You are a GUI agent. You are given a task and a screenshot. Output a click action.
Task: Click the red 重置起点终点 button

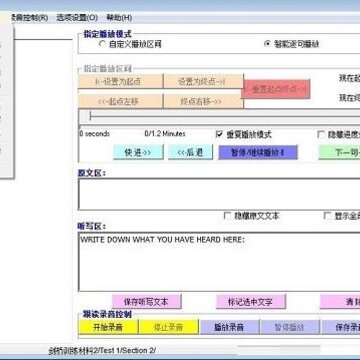pyautogui.click(x=276, y=89)
